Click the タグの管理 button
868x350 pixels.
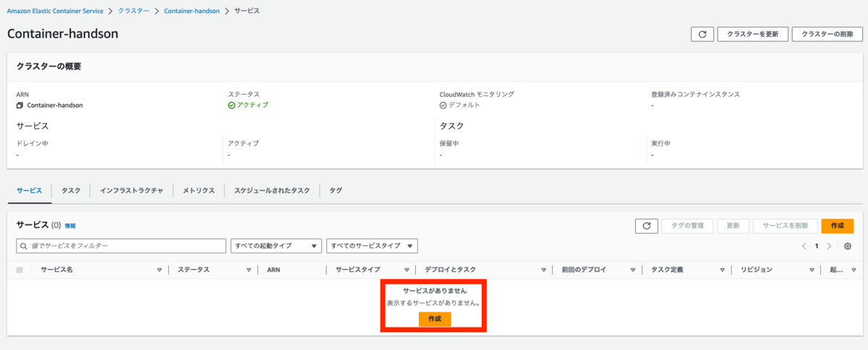point(687,226)
